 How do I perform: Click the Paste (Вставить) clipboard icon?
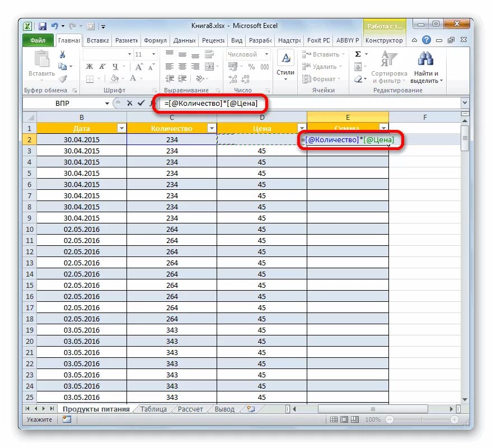point(42,59)
